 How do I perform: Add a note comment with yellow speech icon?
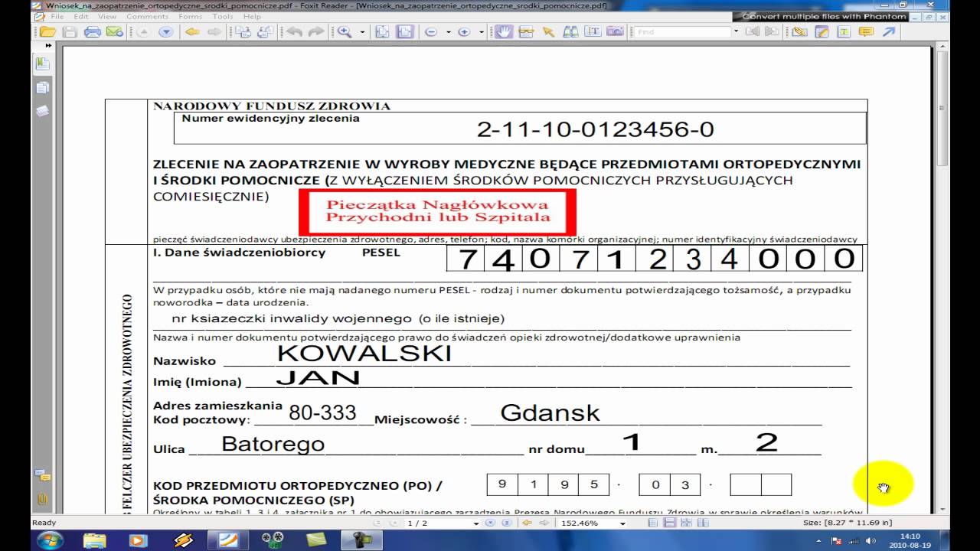(866, 31)
